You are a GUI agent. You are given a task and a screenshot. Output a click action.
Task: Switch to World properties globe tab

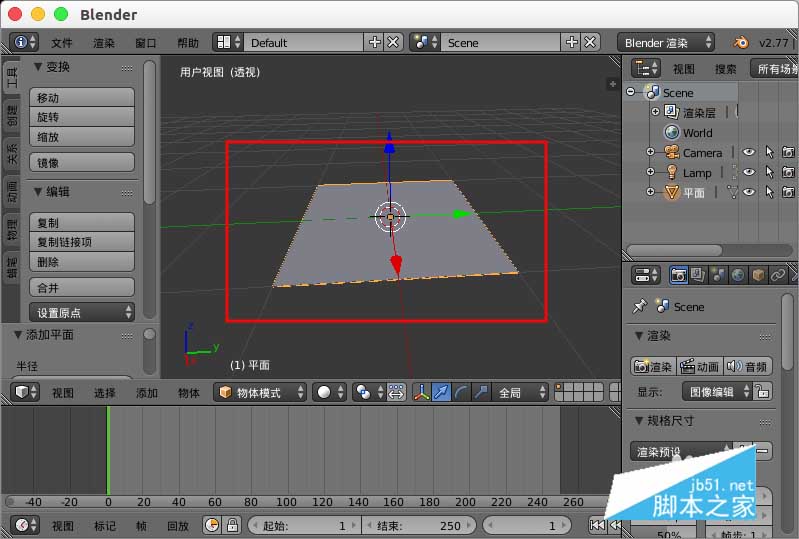737,276
